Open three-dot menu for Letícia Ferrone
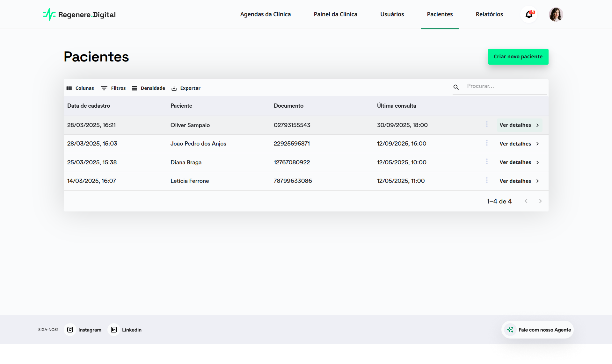 click(487, 180)
